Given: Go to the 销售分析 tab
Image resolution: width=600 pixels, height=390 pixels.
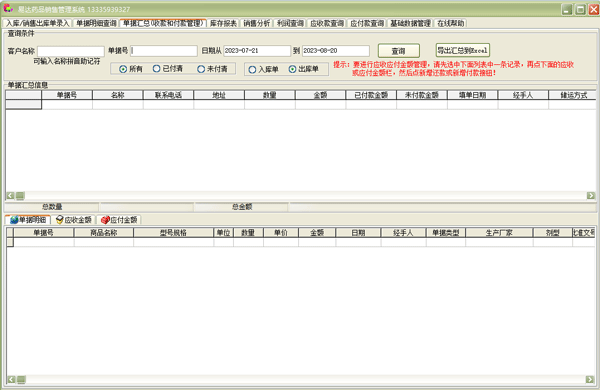Looking at the screenshot, I should coord(256,23).
